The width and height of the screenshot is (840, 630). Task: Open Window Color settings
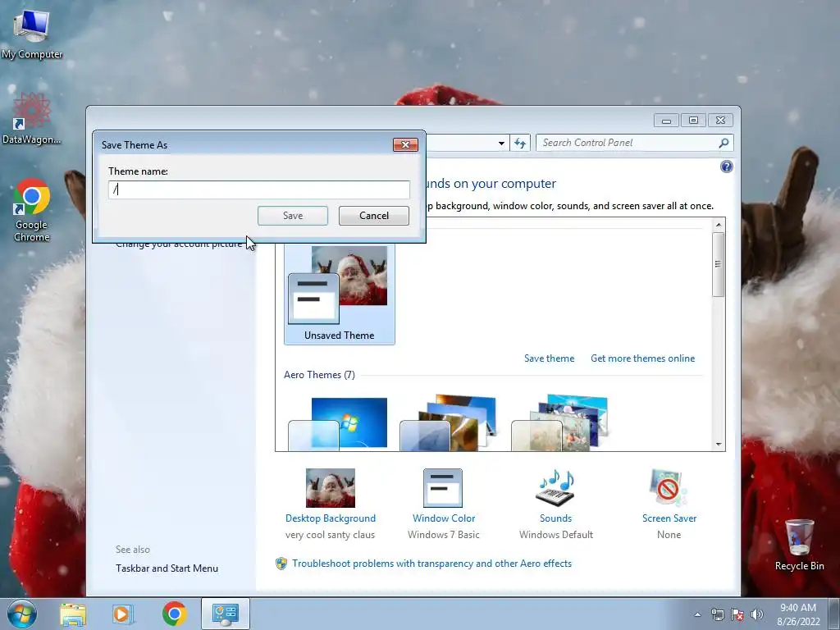click(x=443, y=504)
